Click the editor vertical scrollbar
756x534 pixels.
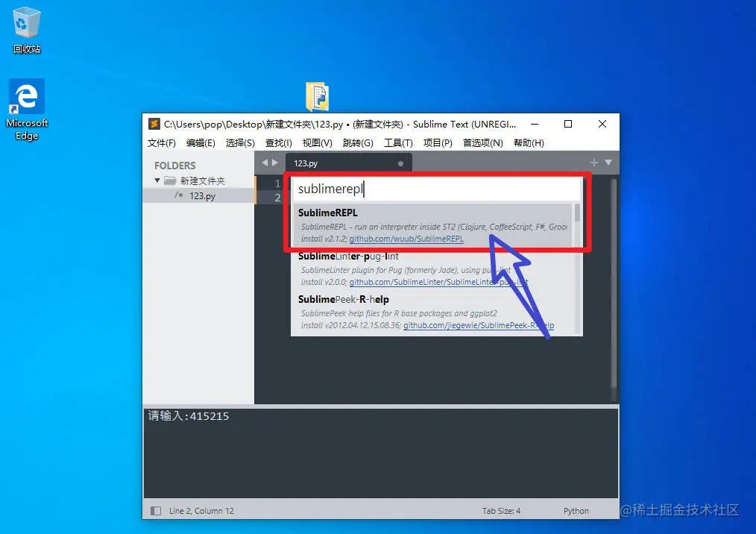[x=614, y=283]
